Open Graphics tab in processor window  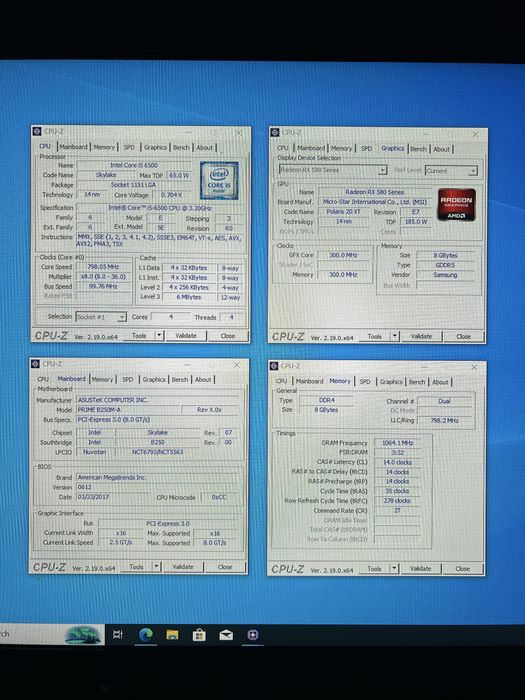155,147
